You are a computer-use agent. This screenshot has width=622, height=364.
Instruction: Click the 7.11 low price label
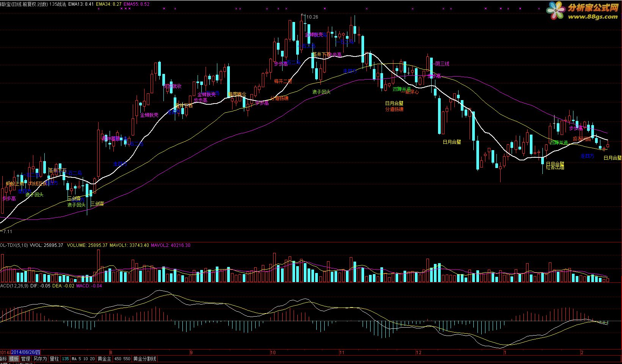7,231
